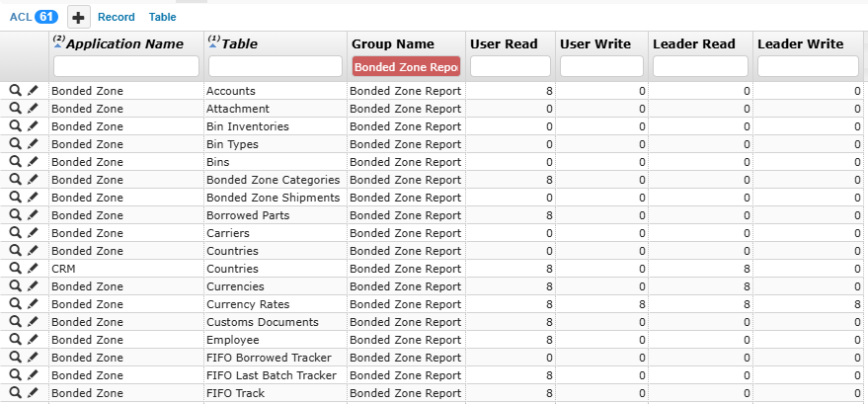The height and width of the screenshot is (404, 868).
Task: View FIFO Track row magnifier icon
Action: tap(16, 393)
